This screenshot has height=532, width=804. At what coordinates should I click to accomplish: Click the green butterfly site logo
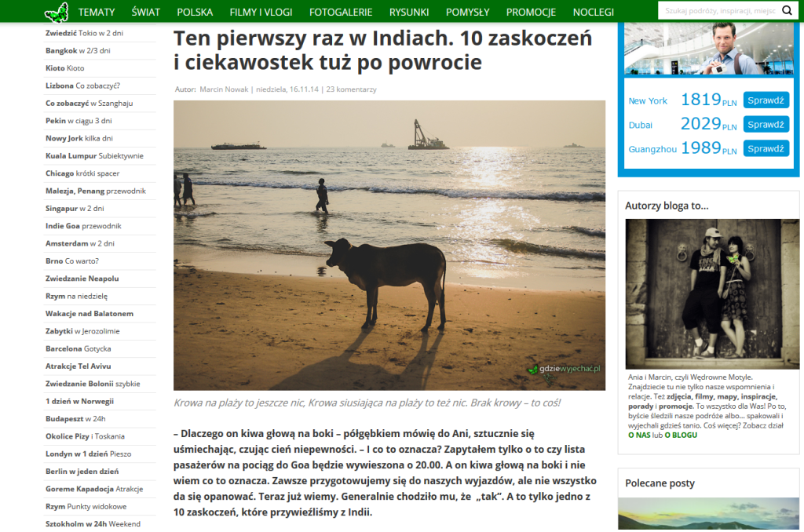point(57,13)
